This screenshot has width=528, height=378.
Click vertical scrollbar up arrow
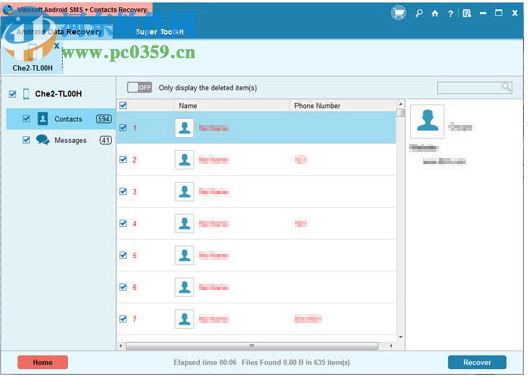(400, 104)
